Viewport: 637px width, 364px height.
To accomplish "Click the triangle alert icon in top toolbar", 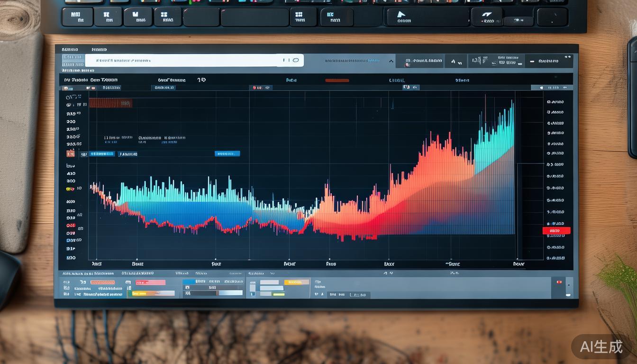I will click(454, 61).
